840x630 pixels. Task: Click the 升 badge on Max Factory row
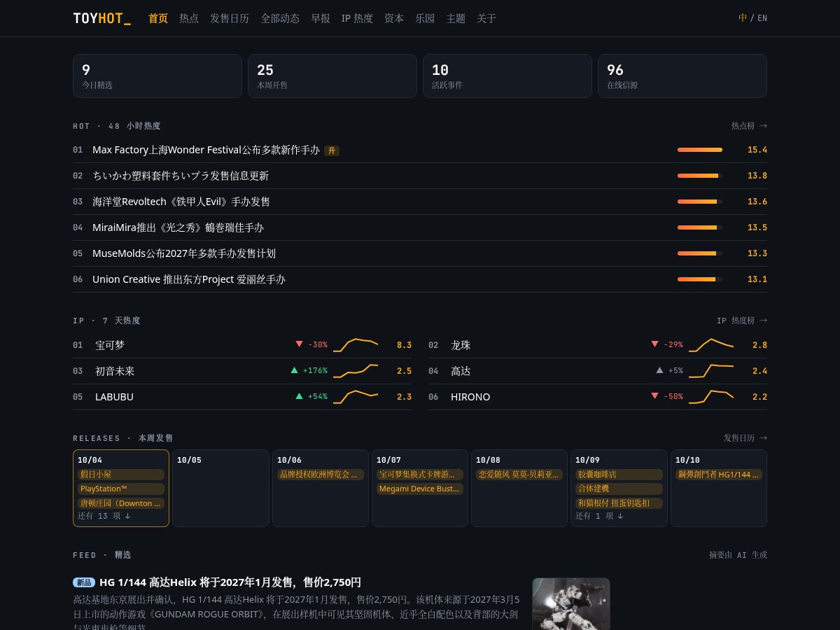332,150
